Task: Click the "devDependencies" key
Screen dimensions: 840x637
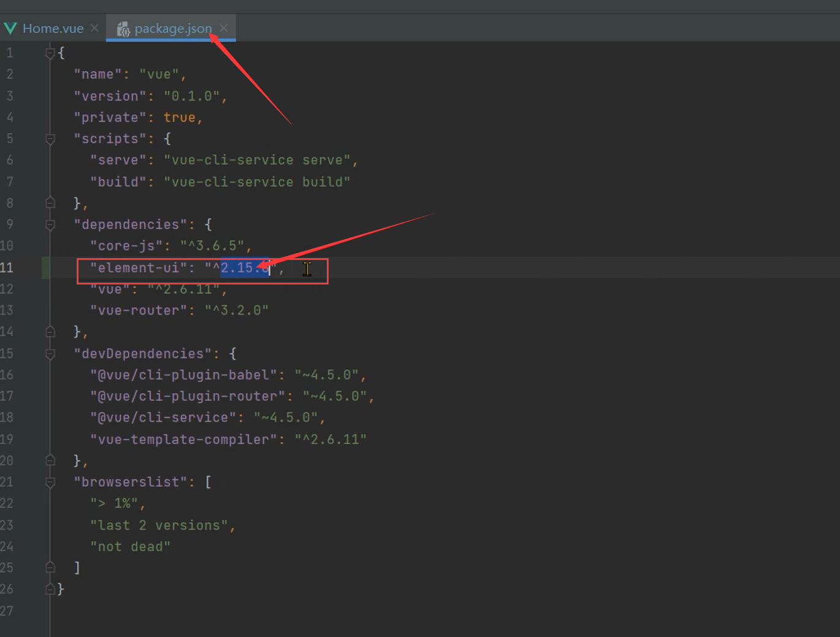Action: tap(143, 354)
